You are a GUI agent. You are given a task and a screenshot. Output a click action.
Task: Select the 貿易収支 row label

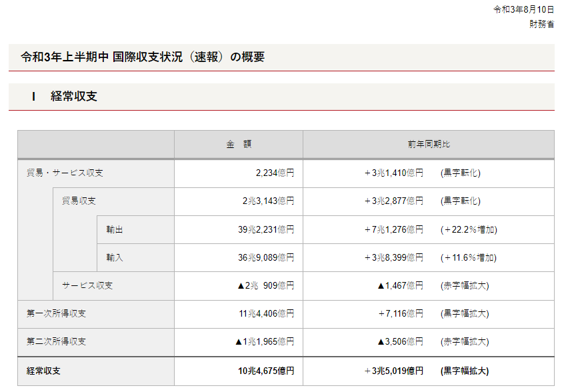[79, 201]
